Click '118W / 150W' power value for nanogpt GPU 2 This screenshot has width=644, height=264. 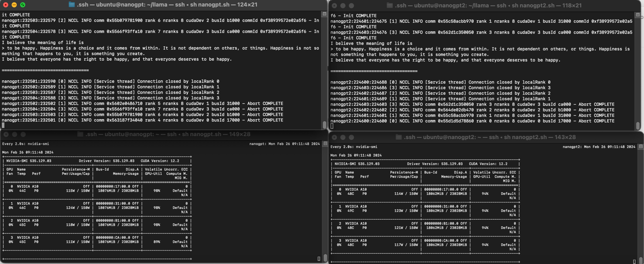tap(78, 225)
